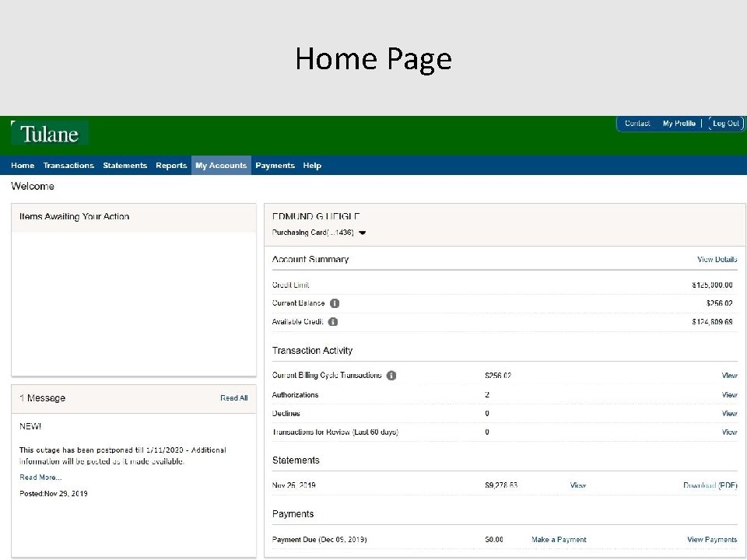This screenshot has width=747, height=560.
Task: Download the Nov 25, 2019 statement PDF
Action: tap(710, 485)
